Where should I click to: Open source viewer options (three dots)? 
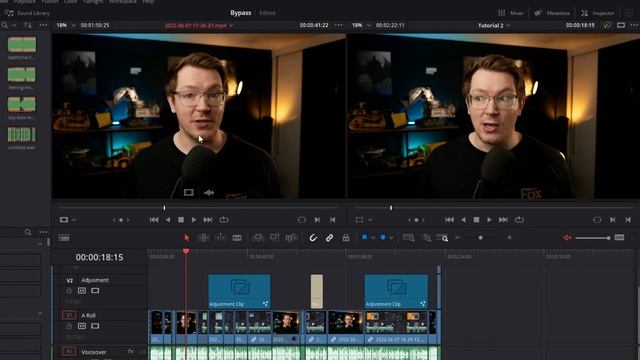(339, 25)
